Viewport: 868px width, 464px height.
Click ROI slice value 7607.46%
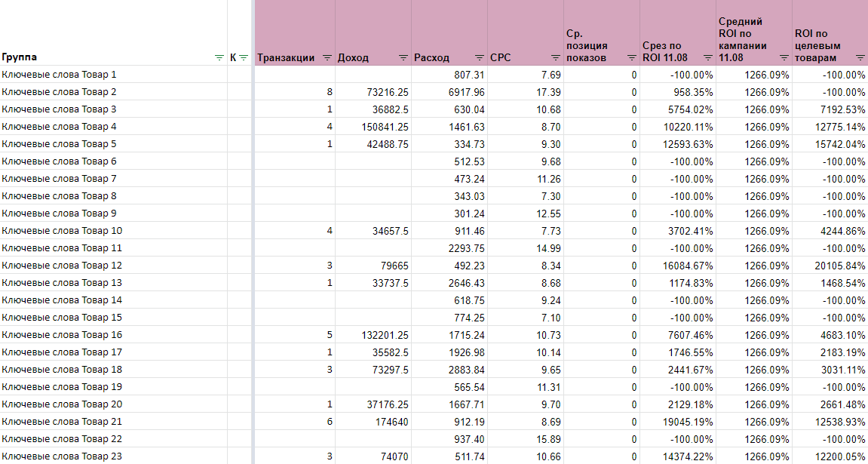692,334
